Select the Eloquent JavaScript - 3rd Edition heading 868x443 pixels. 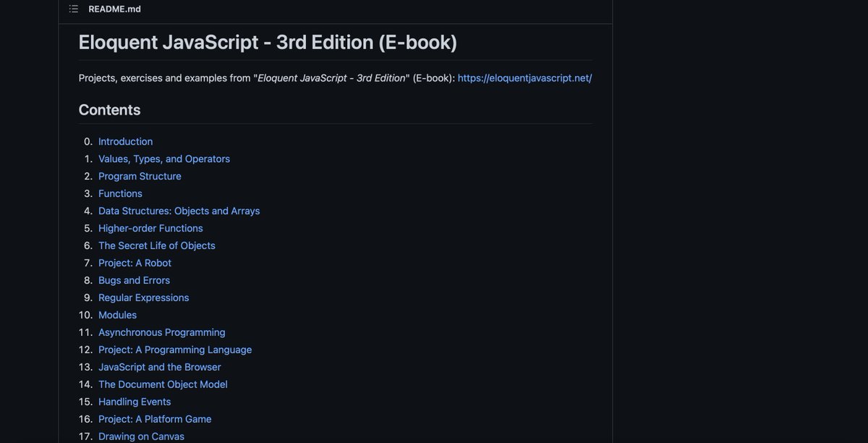coord(268,42)
